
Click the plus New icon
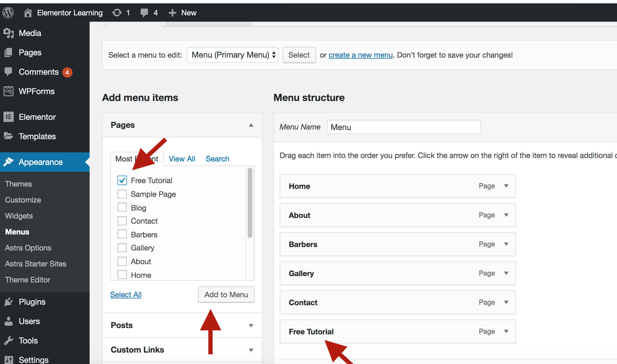pos(172,13)
